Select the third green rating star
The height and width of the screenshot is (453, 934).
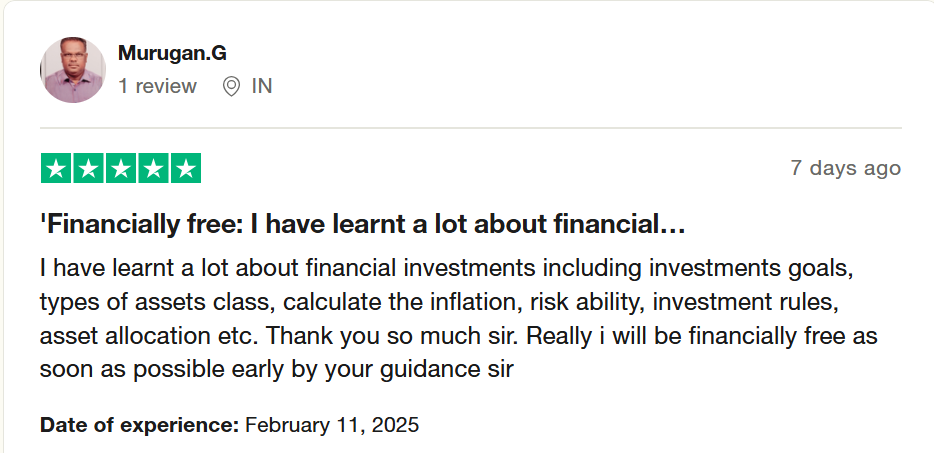[121, 168]
